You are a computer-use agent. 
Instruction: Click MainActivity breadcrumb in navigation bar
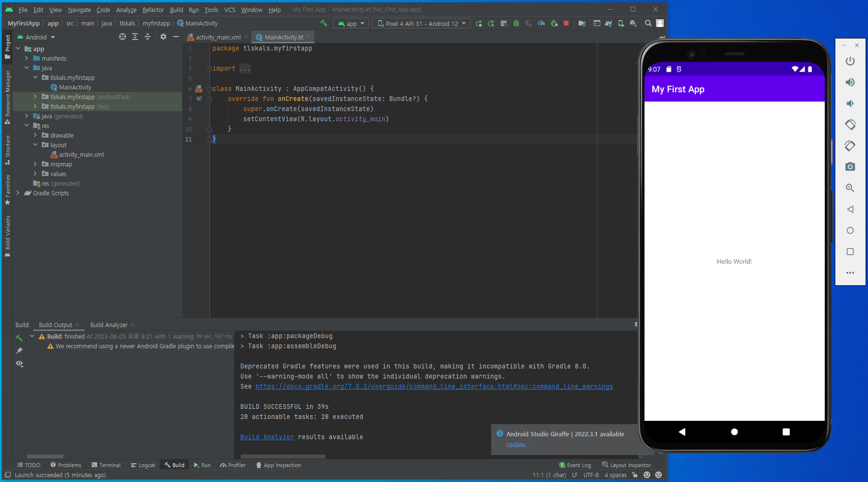[198, 23]
